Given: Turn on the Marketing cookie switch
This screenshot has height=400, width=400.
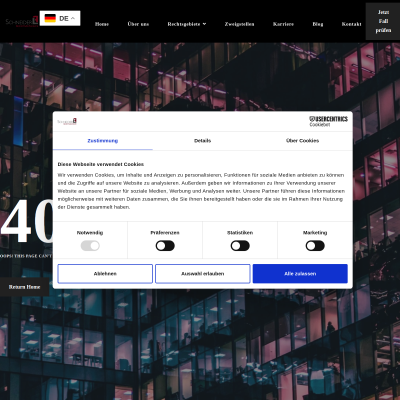Looking at the screenshot, I should [x=315, y=246].
